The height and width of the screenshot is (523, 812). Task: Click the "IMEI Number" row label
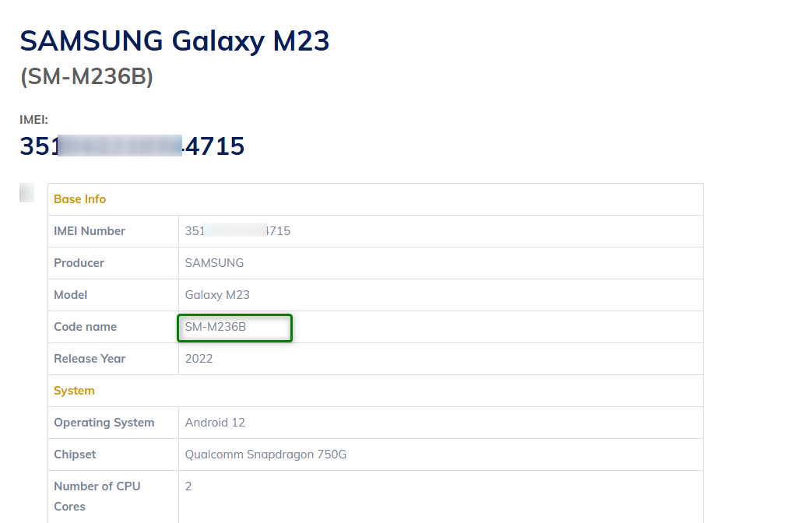pyautogui.click(x=90, y=231)
